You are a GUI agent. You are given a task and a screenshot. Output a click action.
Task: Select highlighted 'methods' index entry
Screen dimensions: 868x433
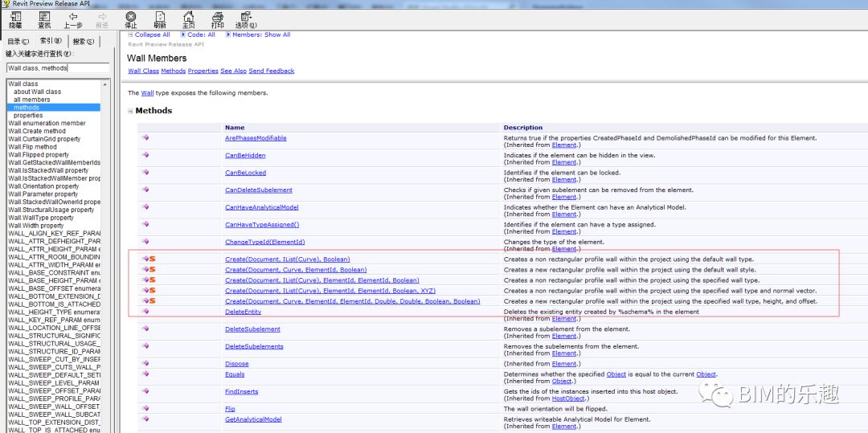pyautogui.click(x=54, y=108)
